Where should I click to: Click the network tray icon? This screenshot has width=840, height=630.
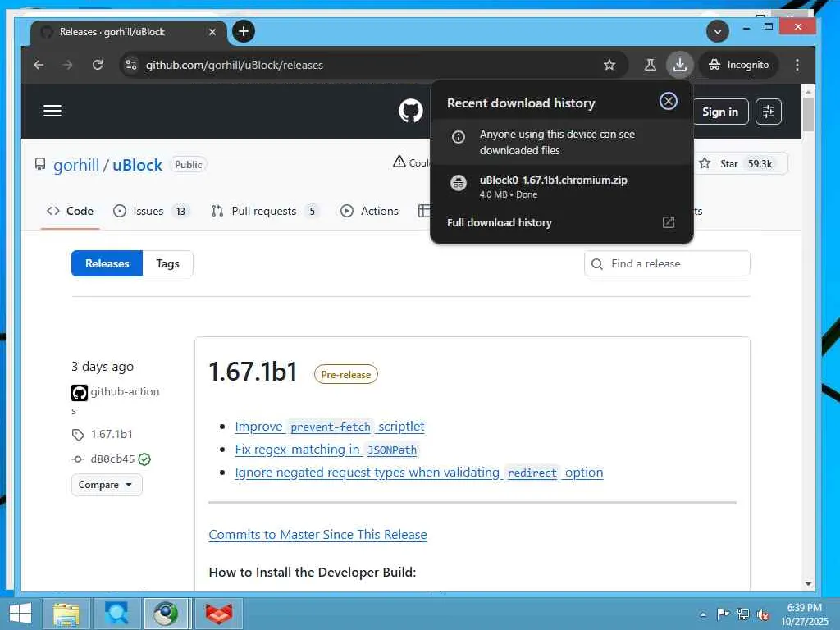[743, 614]
